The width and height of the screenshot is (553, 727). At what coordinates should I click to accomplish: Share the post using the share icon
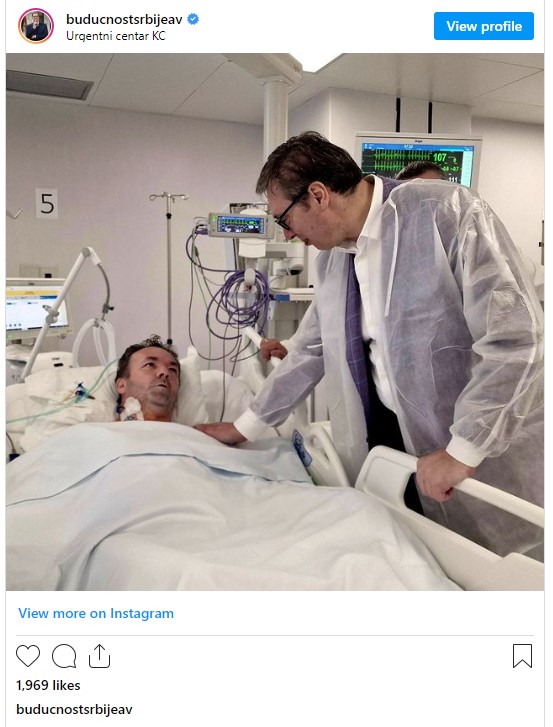[x=99, y=656]
